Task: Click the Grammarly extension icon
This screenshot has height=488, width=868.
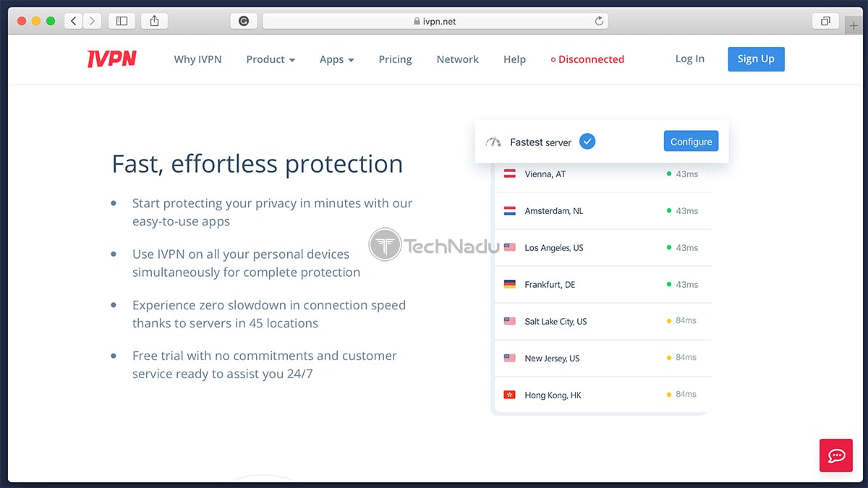Action: 244,22
